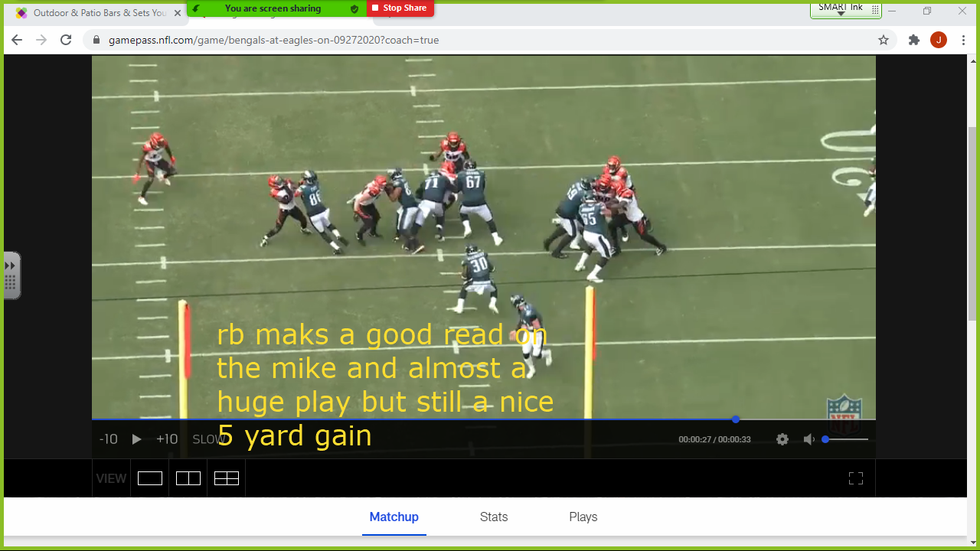Select the single-screen view layout icon
The width and height of the screenshot is (980, 551).
[x=149, y=477]
